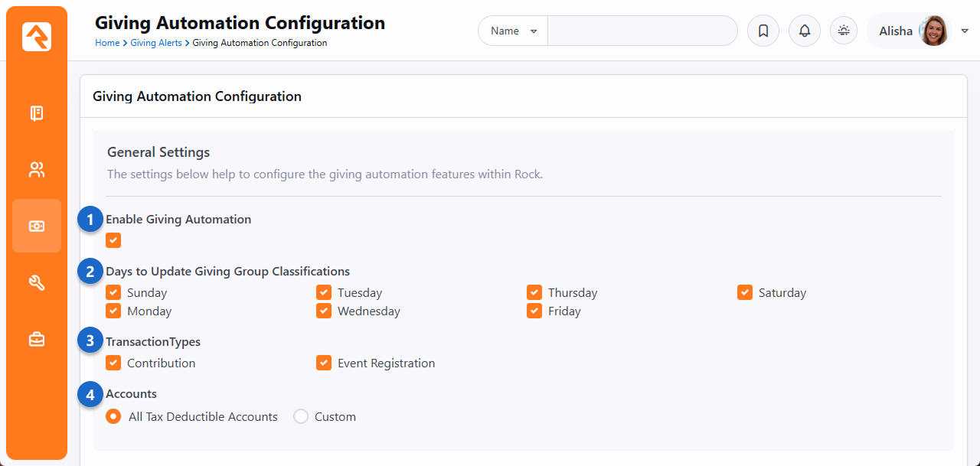Toggle the light/dark theme sun icon
The height and width of the screenshot is (466, 980).
844,31
